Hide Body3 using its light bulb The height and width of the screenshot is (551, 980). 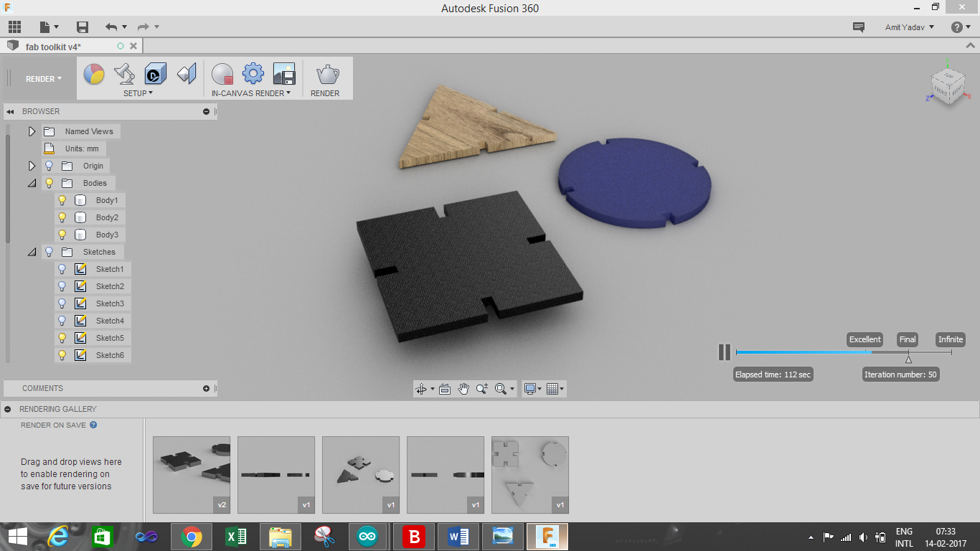(62, 235)
